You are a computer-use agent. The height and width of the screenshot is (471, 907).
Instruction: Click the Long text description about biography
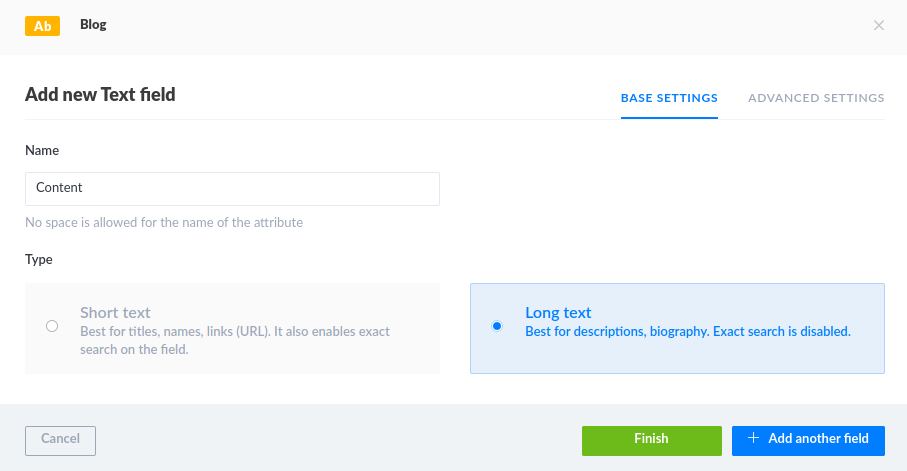(x=687, y=332)
